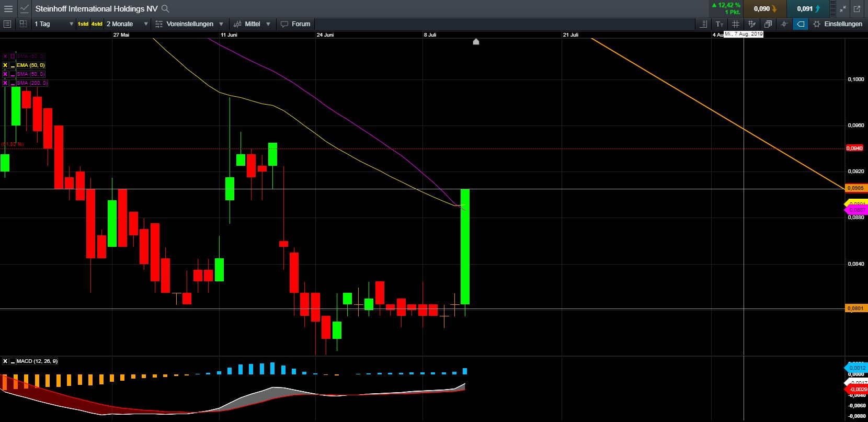This screenshot has height=422, width=868.
Task: Open MACD (12, 26, 9) indicator label
Action: click(37, 361)
